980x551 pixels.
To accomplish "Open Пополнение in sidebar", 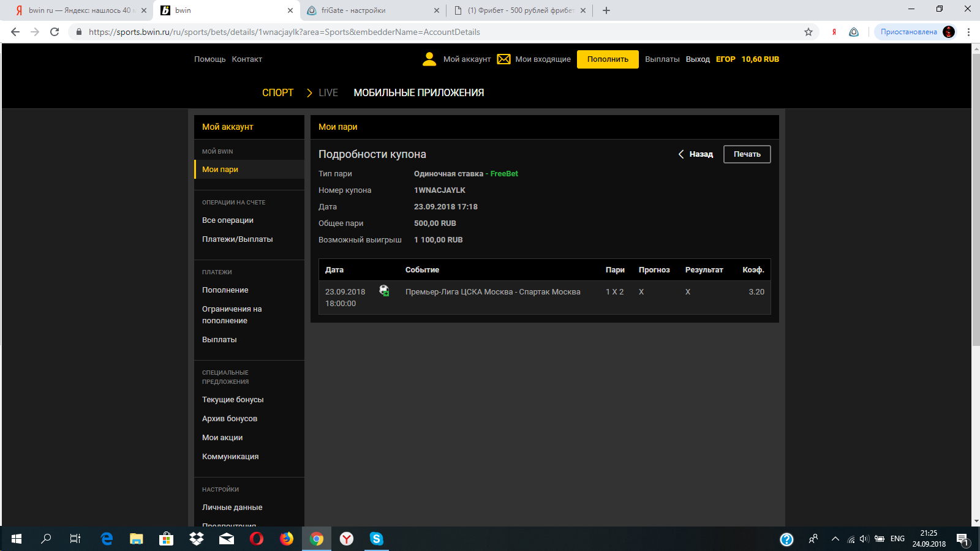I will click(x=225, y=290).
